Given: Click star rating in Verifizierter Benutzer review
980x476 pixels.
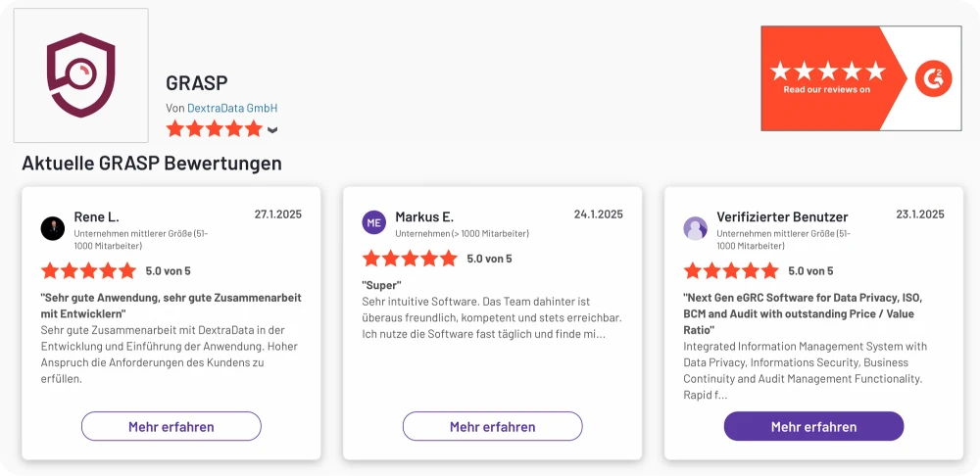Looking at the screenshot, I should pyautogui.click(x=731, y=270).
